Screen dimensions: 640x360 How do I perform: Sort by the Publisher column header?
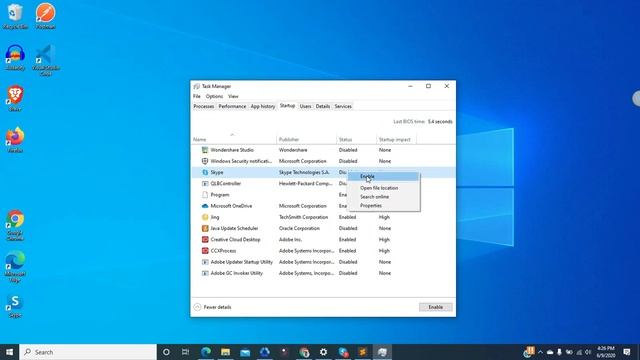tap(307, 139)
